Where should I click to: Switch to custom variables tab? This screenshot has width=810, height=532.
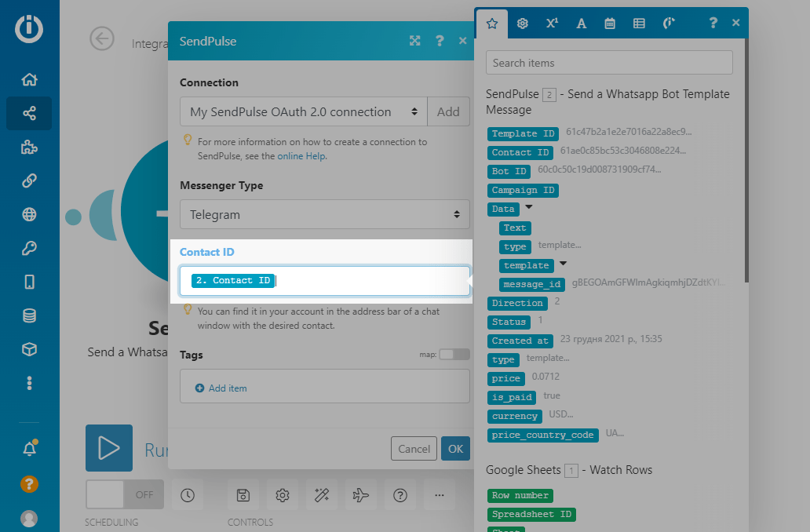pos(669,24)
